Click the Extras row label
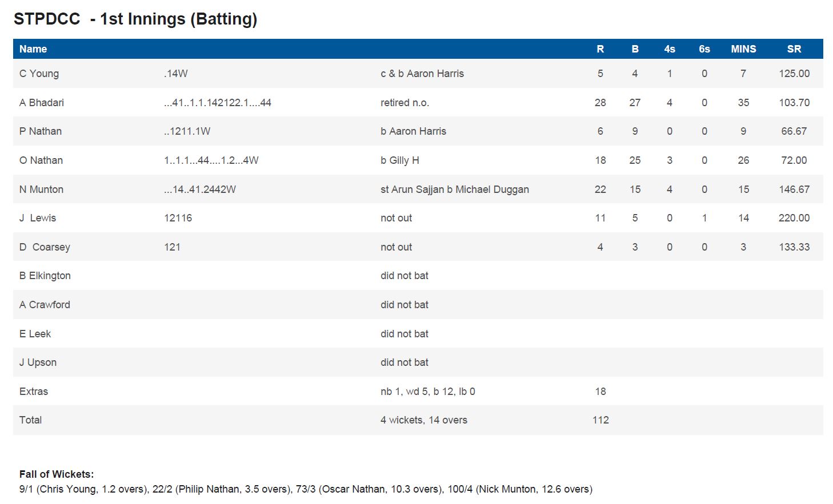This screenshot has height=504, width=833. click(x=34, y=392)
